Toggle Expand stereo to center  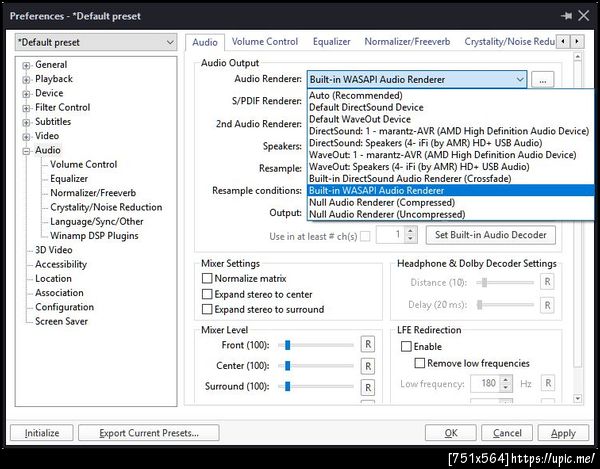click(207, 294)
